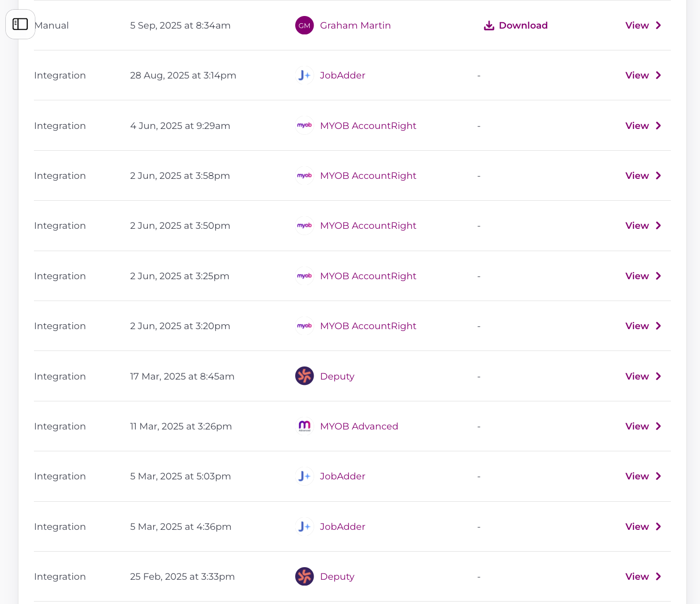700x604 pixels.
Task: Click the download icon beside Download
Action: 489,26
